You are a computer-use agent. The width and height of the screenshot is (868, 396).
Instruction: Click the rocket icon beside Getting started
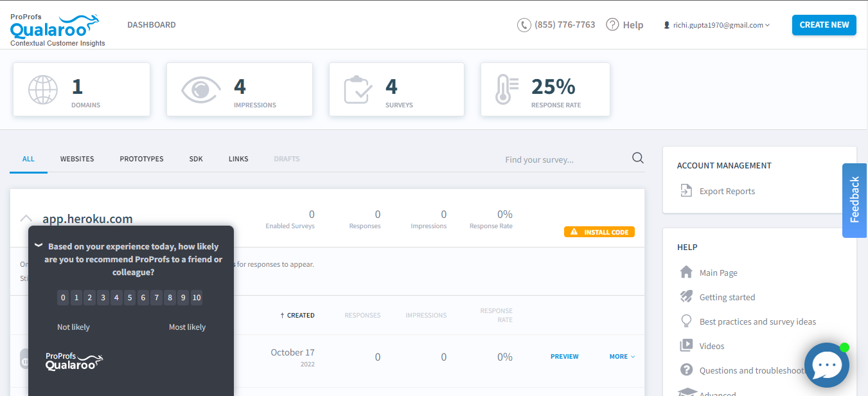tap(686, 296)
